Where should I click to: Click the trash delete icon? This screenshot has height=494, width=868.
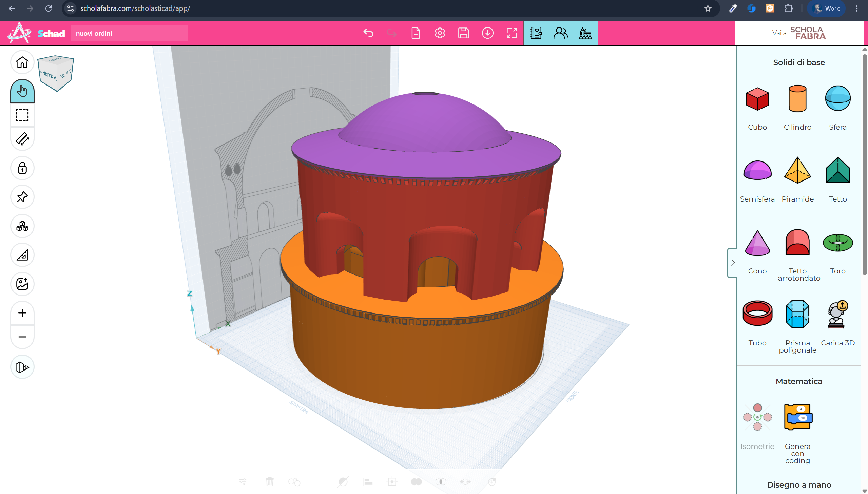pyautogui.click(x=270, y=482)
